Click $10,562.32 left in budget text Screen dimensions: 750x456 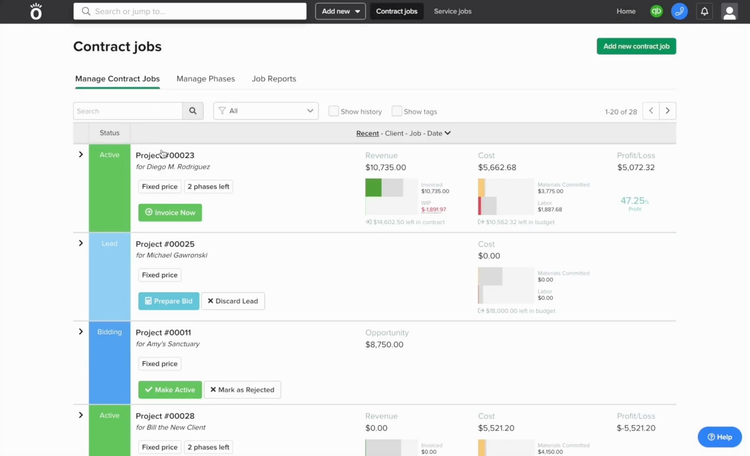click(x=516, y=222)
